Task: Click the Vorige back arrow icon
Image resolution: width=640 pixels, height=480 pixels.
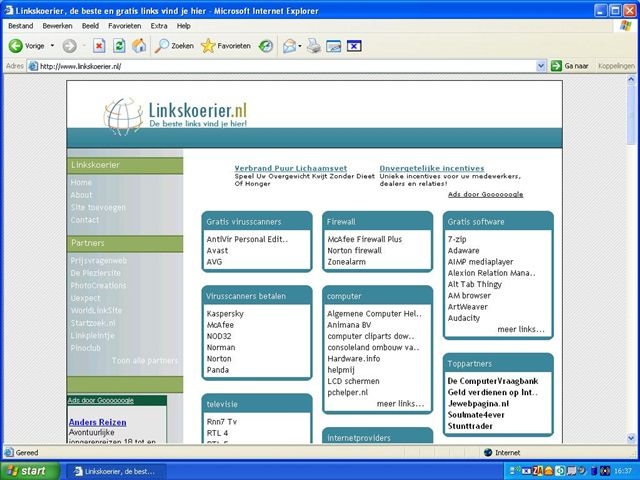Action: [x=16, y=46]
